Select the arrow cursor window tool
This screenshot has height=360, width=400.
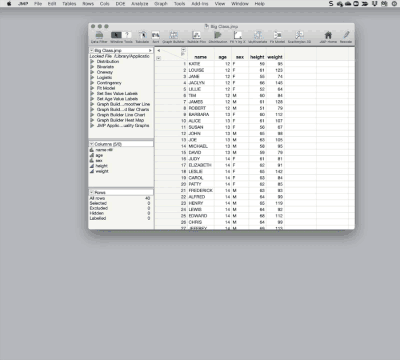tap(116, 35)
